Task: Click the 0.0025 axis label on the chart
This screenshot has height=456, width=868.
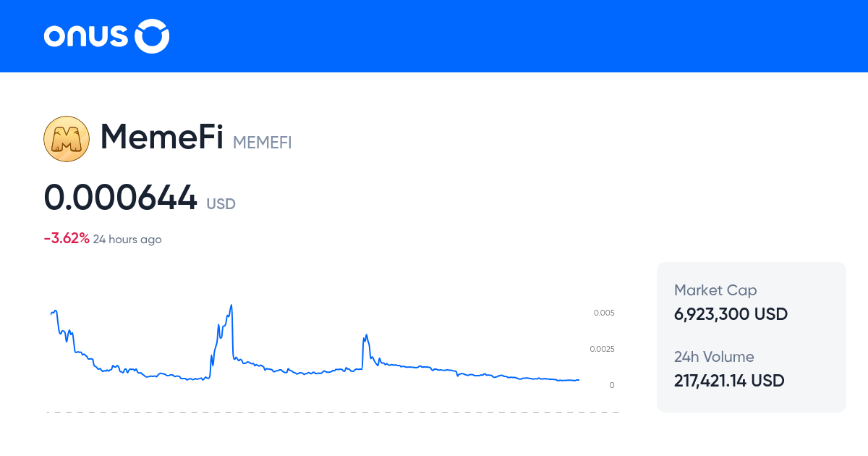Action: point(603,348)
